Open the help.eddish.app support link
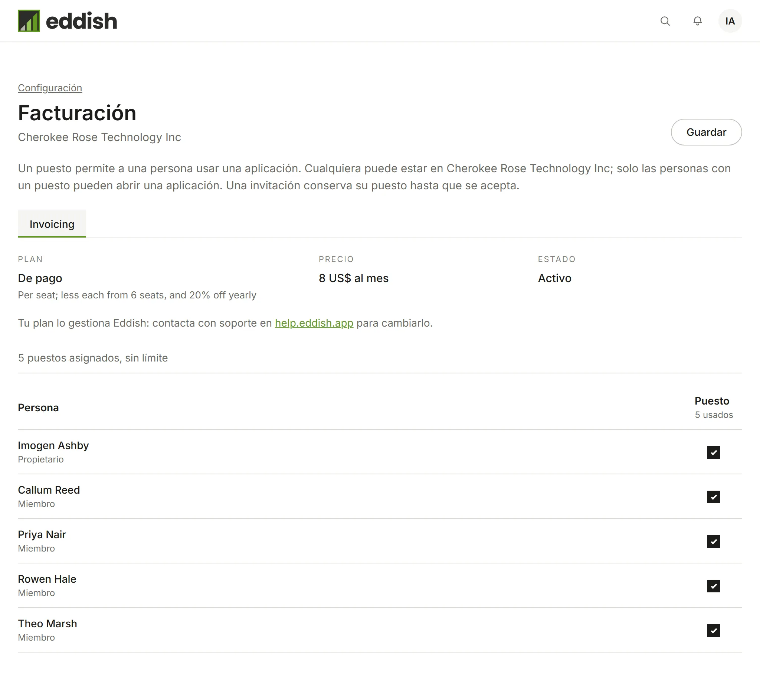 click(314, 323)
